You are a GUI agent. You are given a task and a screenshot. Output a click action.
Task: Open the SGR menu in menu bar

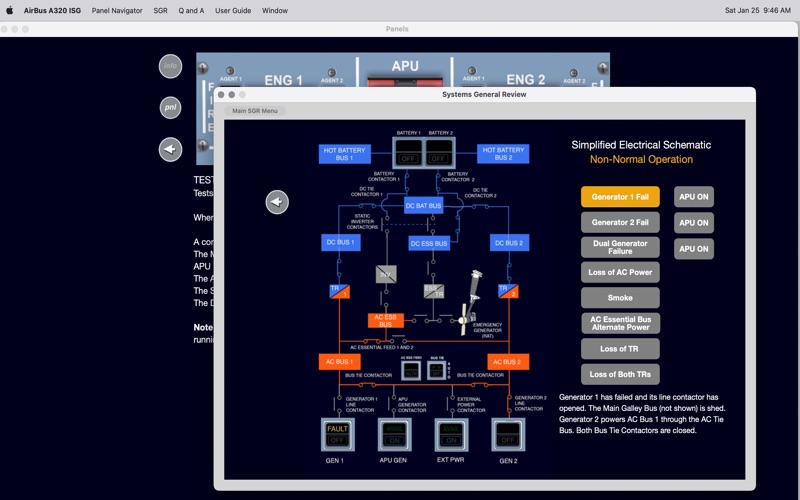[160, 10]
